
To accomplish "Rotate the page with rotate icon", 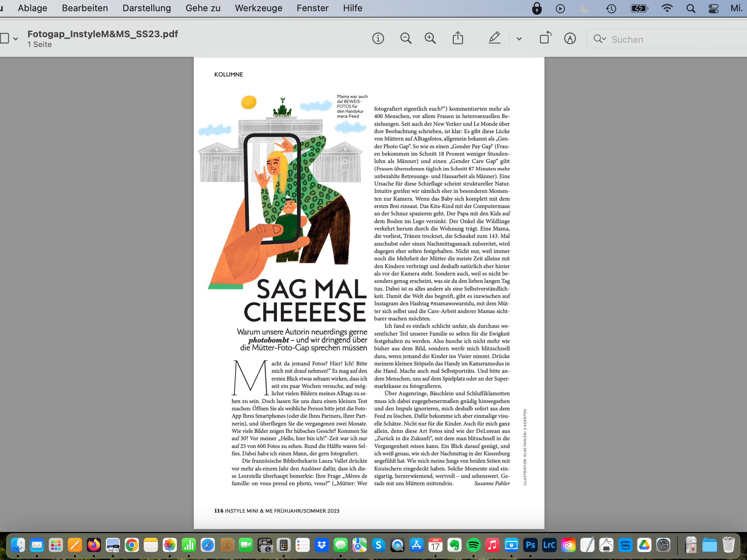I will (545, 38).
